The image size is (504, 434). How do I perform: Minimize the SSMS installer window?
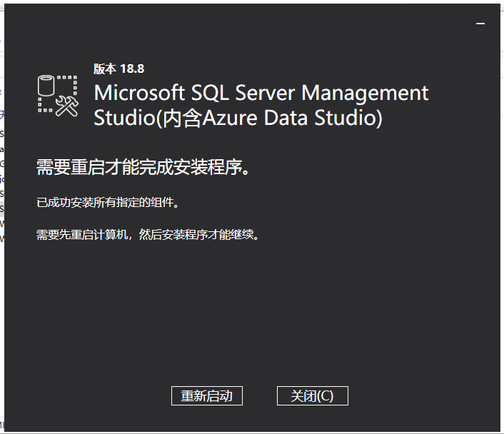click(x=480, y=24)
